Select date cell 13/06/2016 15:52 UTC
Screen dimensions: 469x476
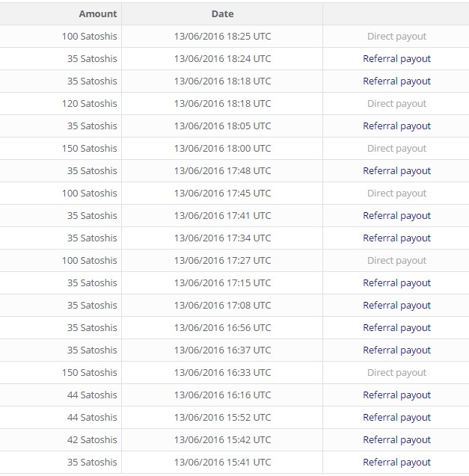pos(222,417)
